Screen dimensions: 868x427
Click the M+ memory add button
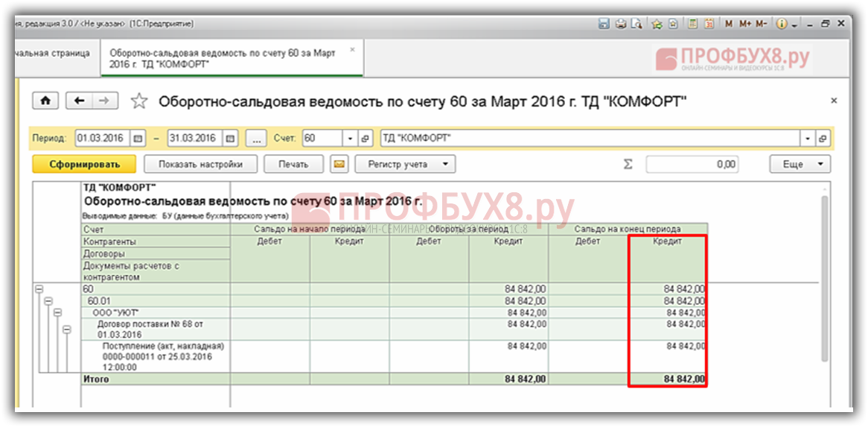coord(745,24)
